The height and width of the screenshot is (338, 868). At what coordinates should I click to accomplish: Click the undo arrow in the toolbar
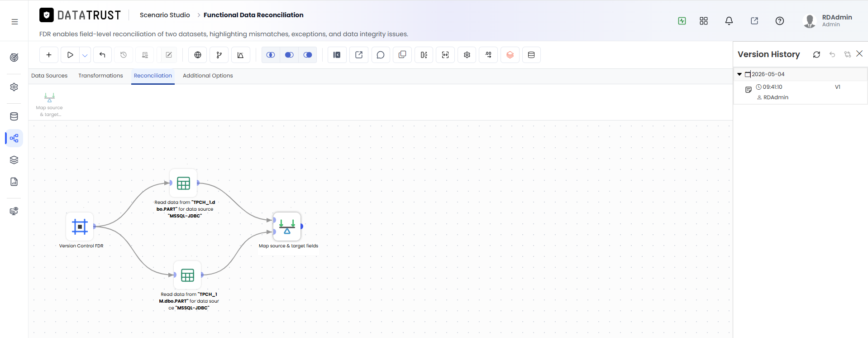pos(102,55)
